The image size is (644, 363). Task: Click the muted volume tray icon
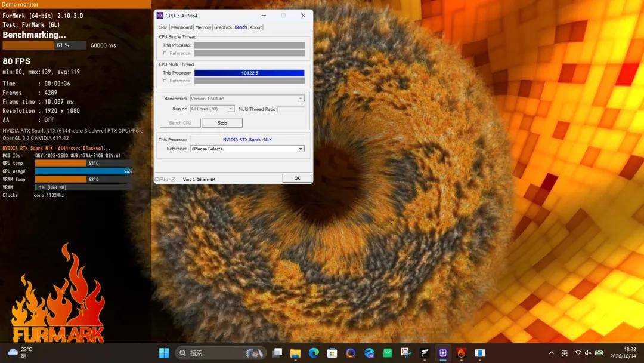588,353
